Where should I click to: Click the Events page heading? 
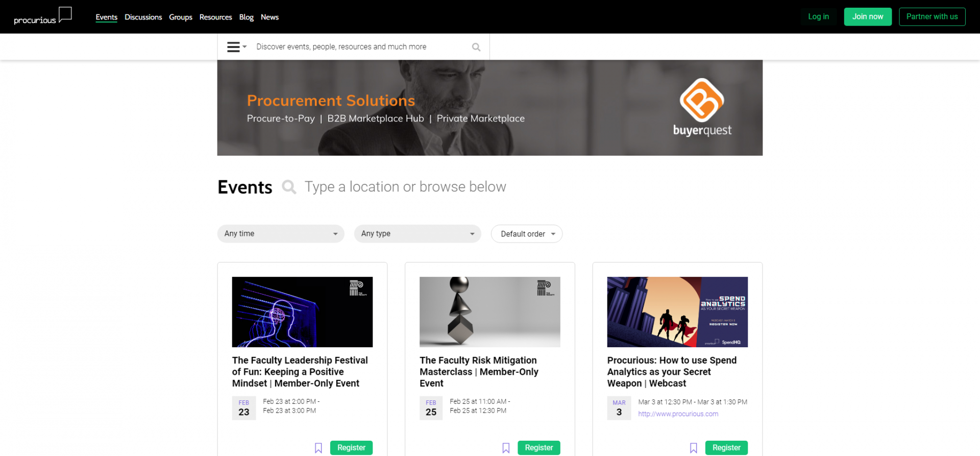pos(245,187)
